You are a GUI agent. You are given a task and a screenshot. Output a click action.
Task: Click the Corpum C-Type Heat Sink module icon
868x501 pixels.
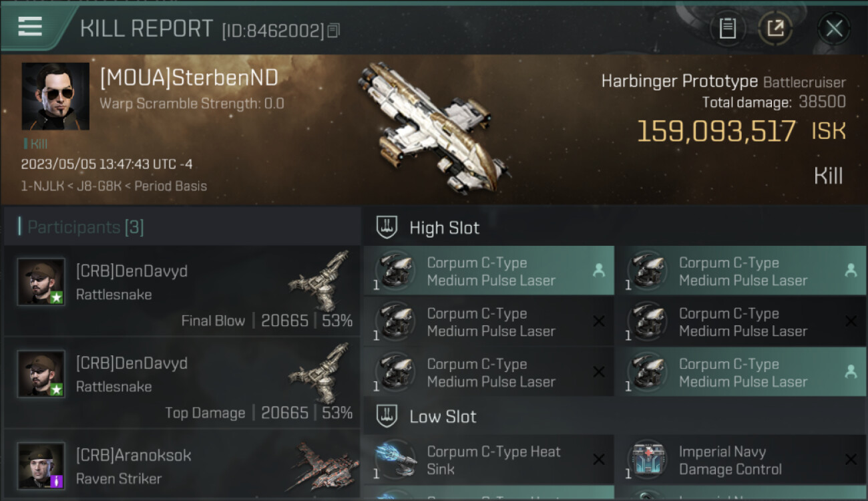395,460
